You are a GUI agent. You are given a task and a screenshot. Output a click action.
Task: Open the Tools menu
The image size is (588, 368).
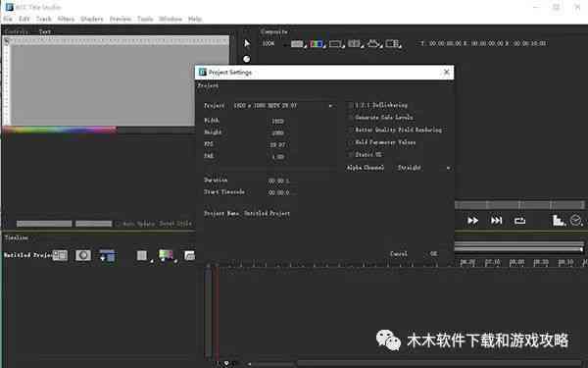pos(145,19)
